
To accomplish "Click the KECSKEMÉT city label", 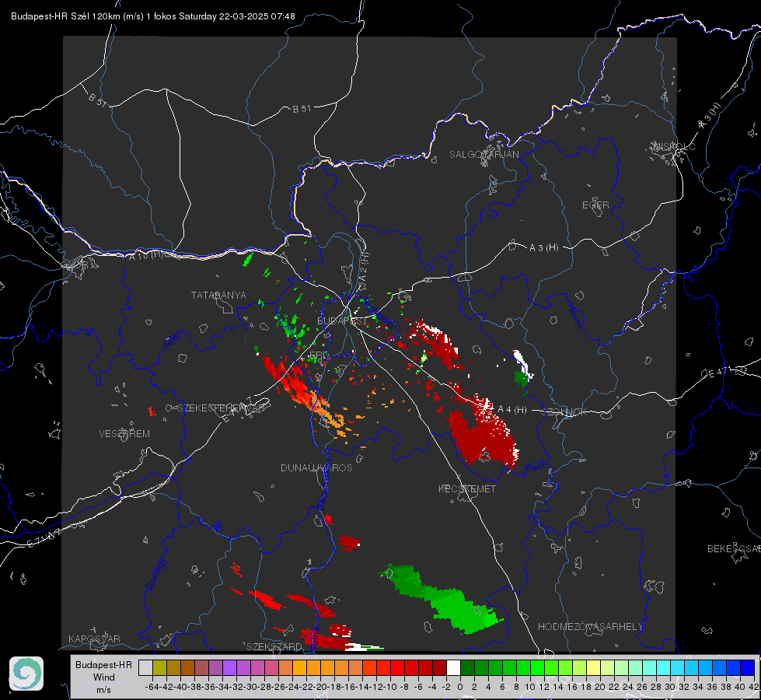I will click(x=467, y=489).
